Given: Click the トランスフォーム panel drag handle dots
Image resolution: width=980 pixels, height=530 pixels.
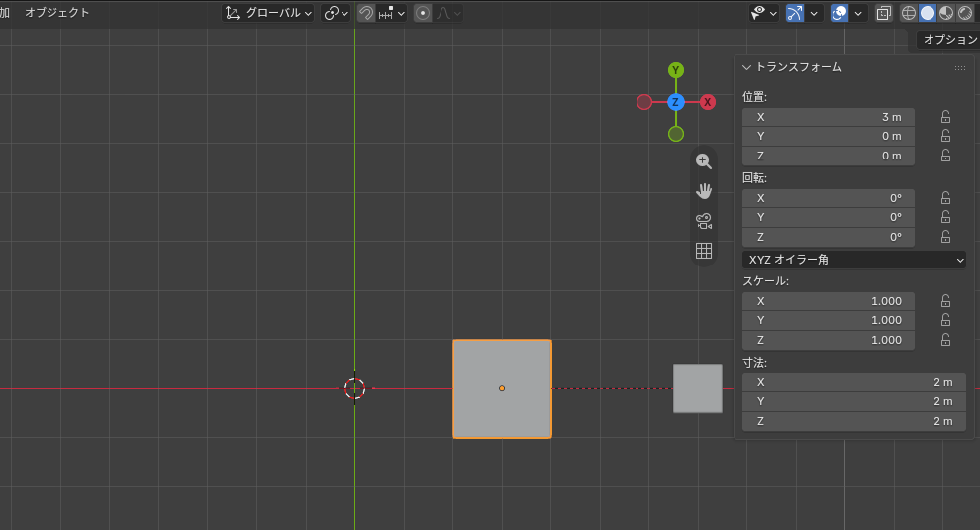Looking at the screenshot, I should coord(960,68).
